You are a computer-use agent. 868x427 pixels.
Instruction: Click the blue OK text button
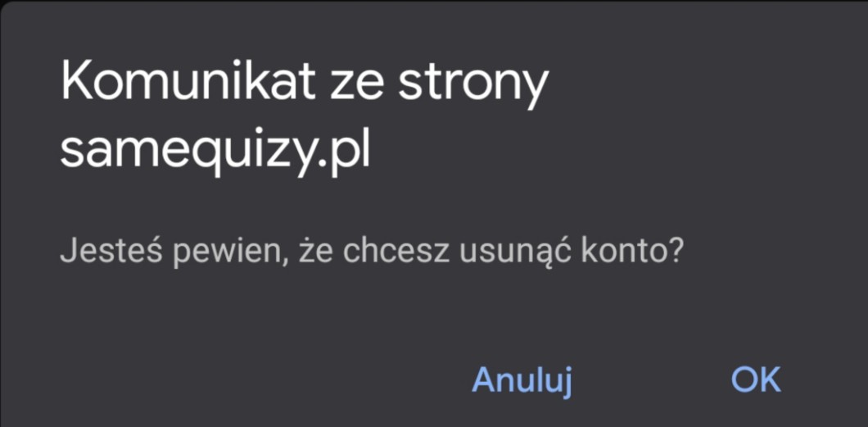coord(756,379)
